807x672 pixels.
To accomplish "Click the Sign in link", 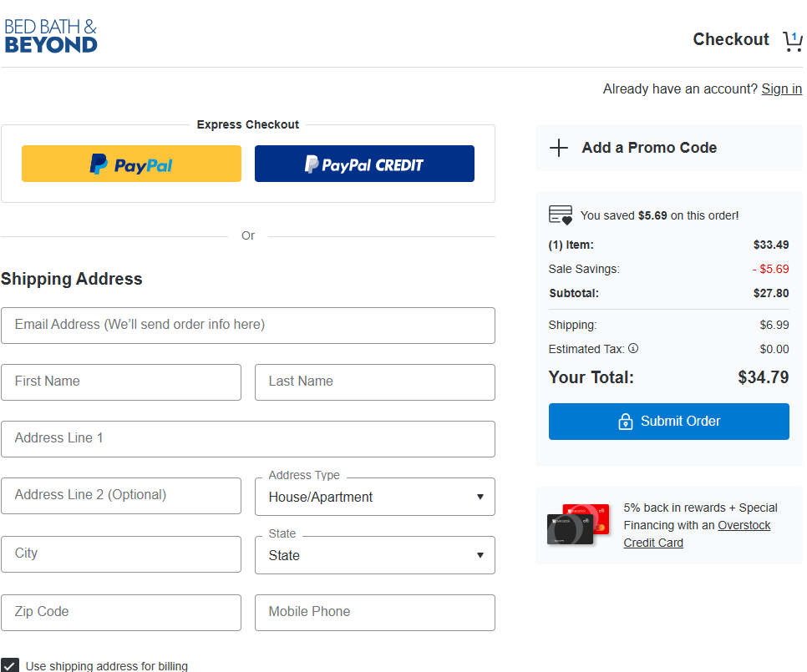I will (x=781, y=89).
